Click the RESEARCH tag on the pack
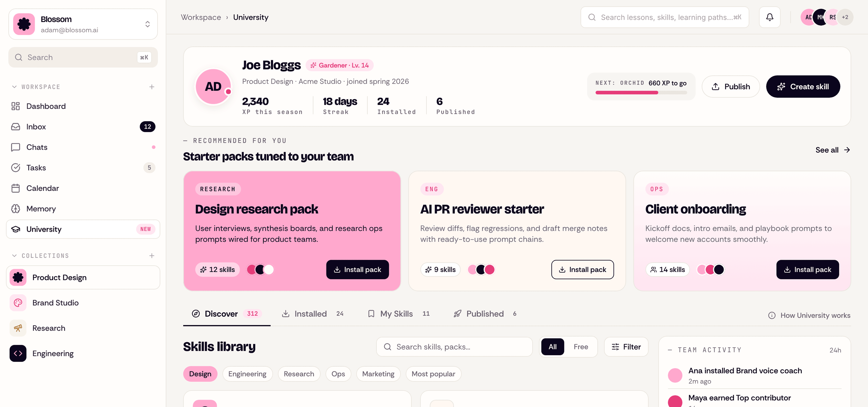This screenshot has width=868, height=407. pyautogui.click(x=218, y=189)
